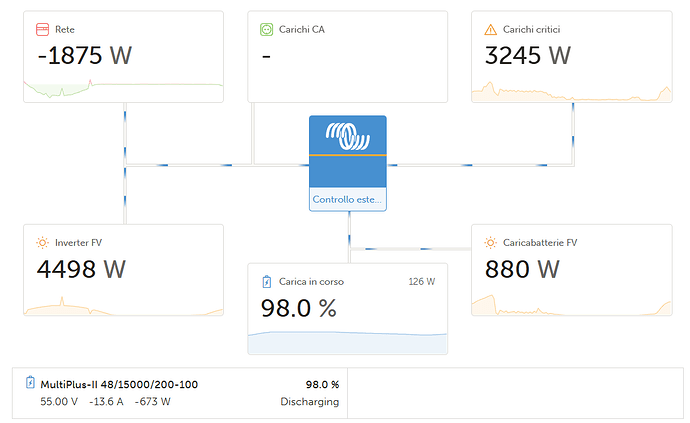
Task: Open the Carichi critici 3245 W value
Action: (x=528, y=55)
